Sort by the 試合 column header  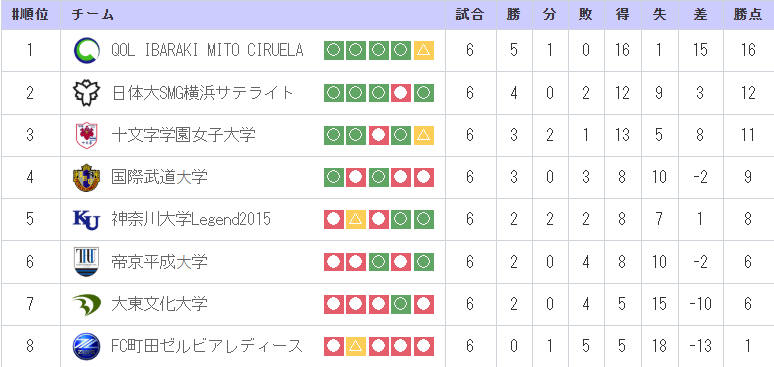pyautogui.click(x=469, y=15)
